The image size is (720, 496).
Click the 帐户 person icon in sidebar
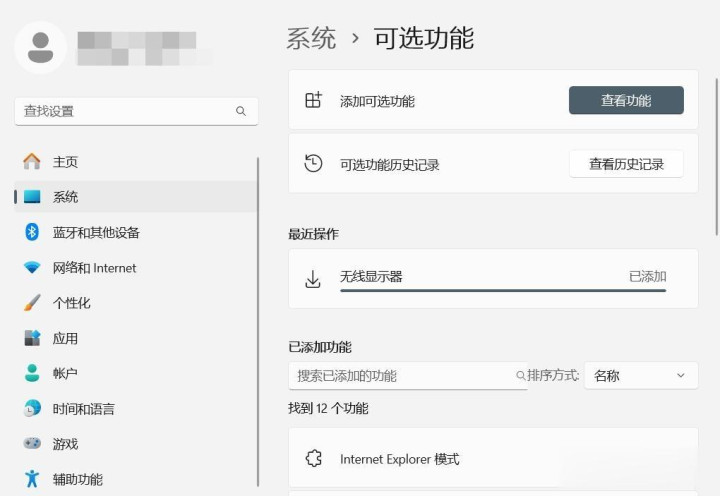32,373
